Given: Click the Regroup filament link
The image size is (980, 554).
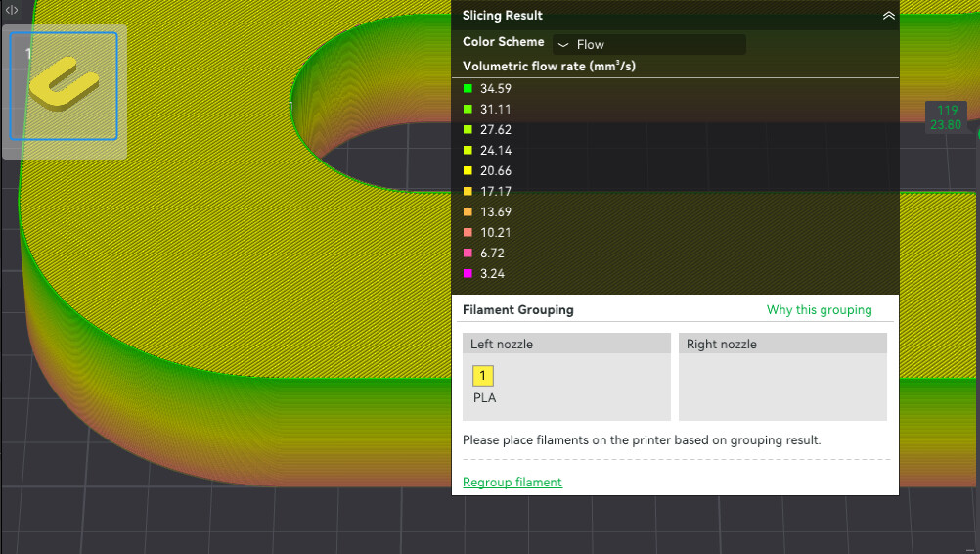Looking at the screenshot, I should (x=512, y=482).
